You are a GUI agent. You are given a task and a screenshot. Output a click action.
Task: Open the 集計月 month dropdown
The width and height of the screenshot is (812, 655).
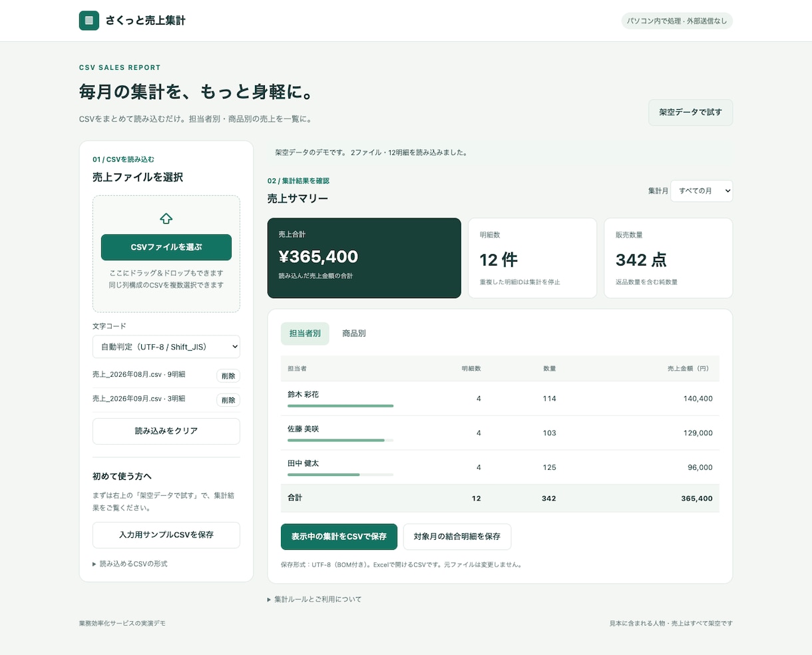[702, 191]
